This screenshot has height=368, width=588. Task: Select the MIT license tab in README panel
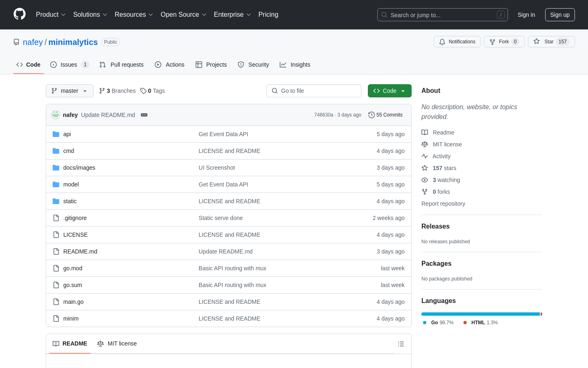117,343
